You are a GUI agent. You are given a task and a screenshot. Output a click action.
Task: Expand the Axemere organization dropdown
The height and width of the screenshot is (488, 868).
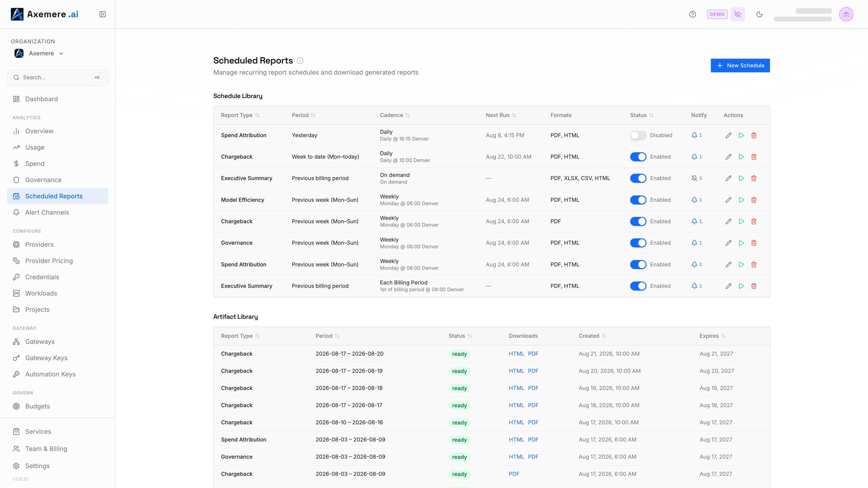(x=39, y=54)
